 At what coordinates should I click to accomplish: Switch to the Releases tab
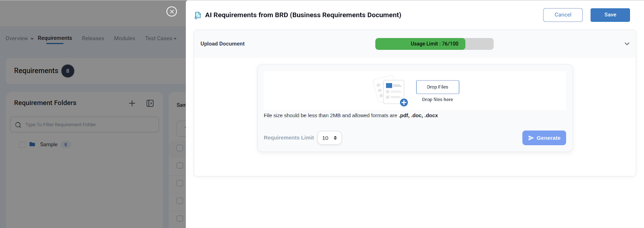coord(93,39)
